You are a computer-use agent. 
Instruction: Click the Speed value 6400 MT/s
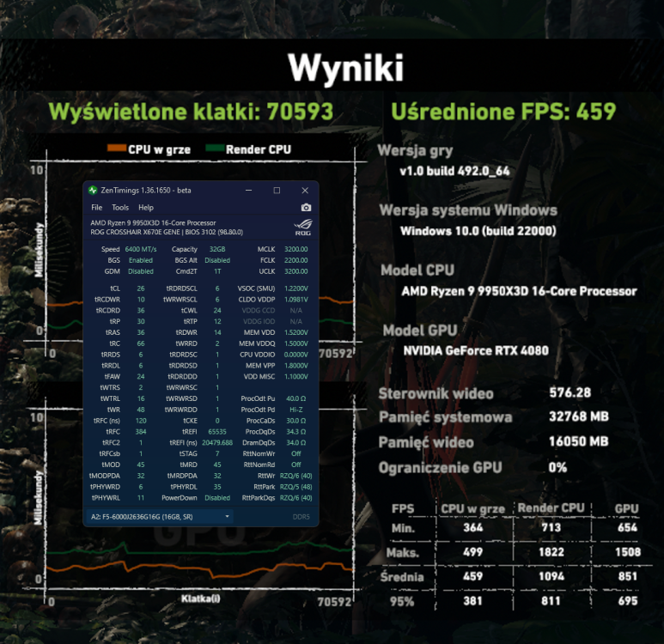click(x=141, y=249)
